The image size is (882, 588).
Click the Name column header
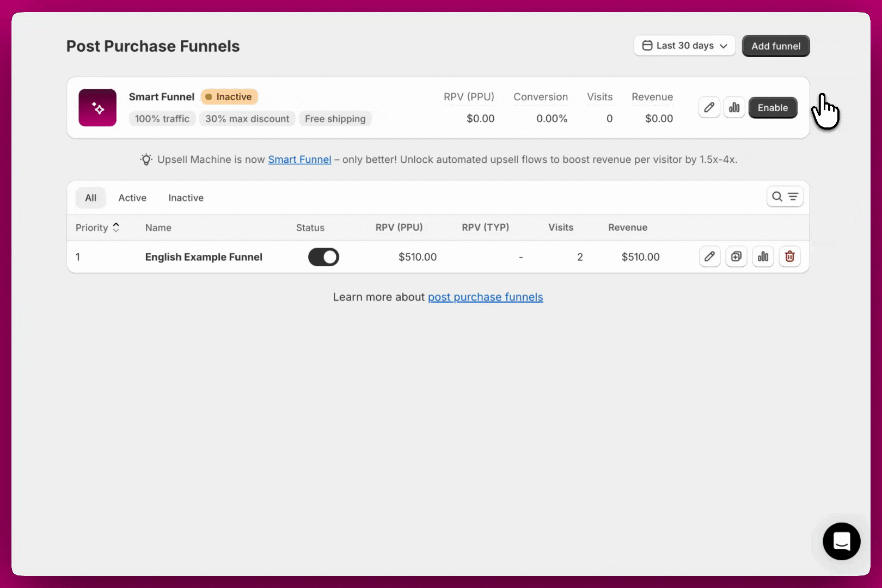click(x=158, y=228)
